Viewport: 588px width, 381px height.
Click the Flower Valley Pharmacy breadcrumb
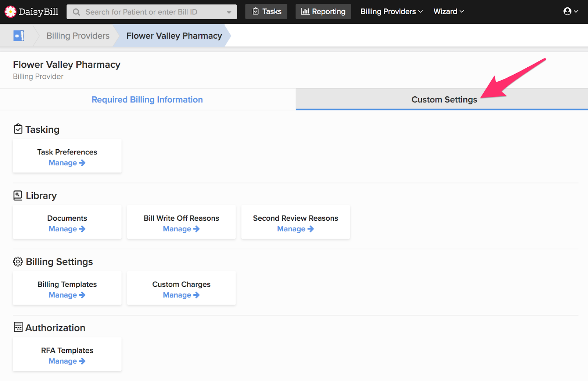pos(174,36)
